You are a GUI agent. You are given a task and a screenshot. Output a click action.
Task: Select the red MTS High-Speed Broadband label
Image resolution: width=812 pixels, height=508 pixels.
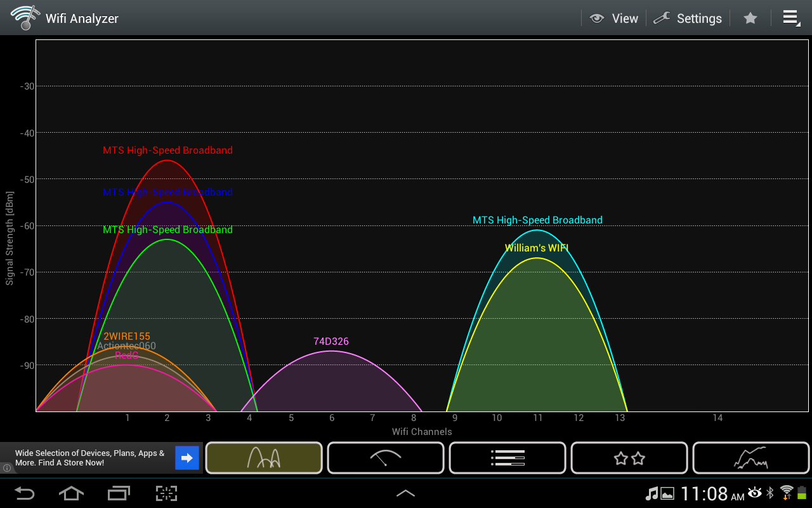point(167,150)
